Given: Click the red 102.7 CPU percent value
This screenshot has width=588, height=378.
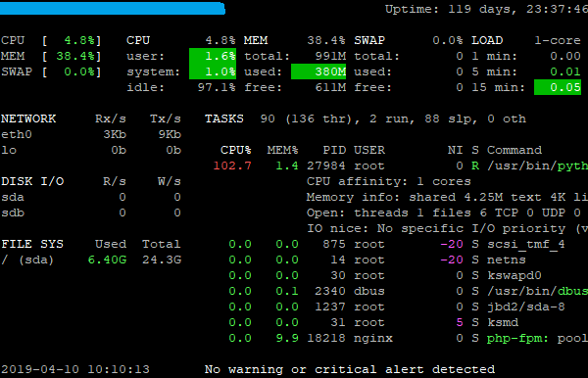Looking at the screenshot, I should click(232, 165).
